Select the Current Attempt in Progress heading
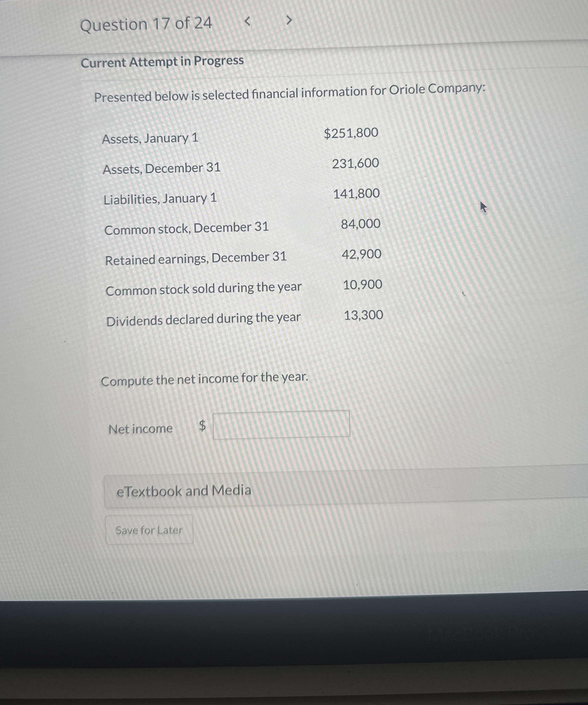Screen dimensions: 588x705 pos(162,61)
